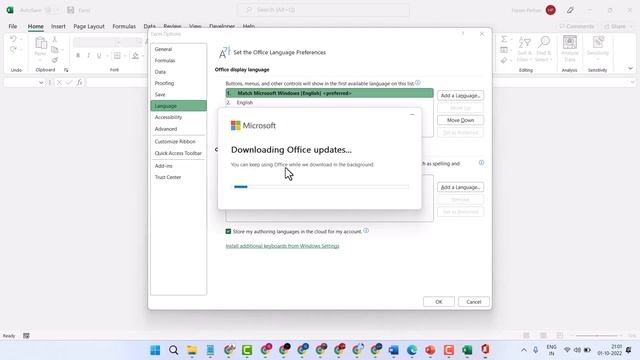This screenshot has height=360, width=640.
Task: Click the macro record icon in status bar
Action: [26, 336]
